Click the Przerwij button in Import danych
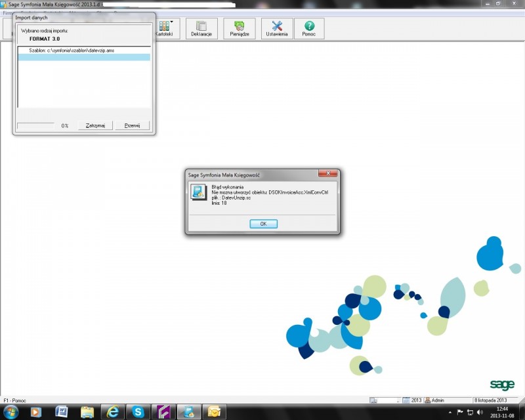Viewport: 525px width, 420px height. (x=132, y=125)
